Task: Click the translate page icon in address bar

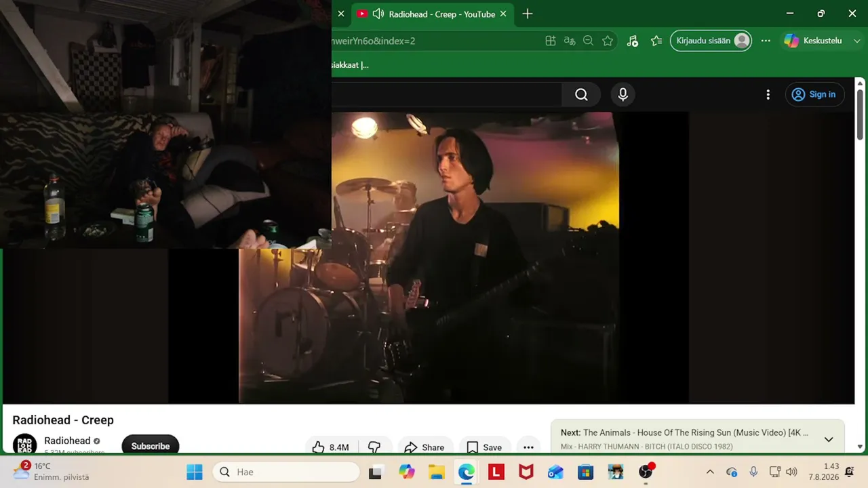Action: coord(570,41)
